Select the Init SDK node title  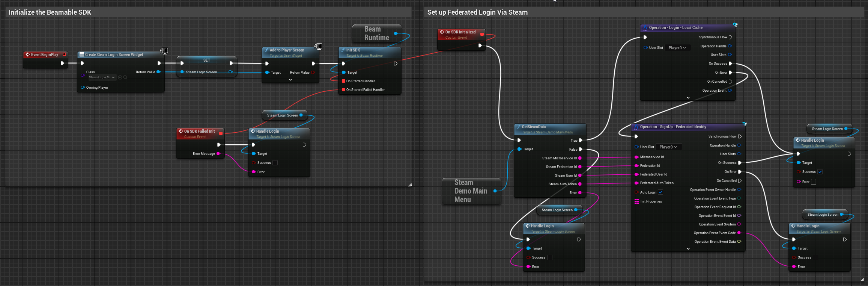pos(353,50)
